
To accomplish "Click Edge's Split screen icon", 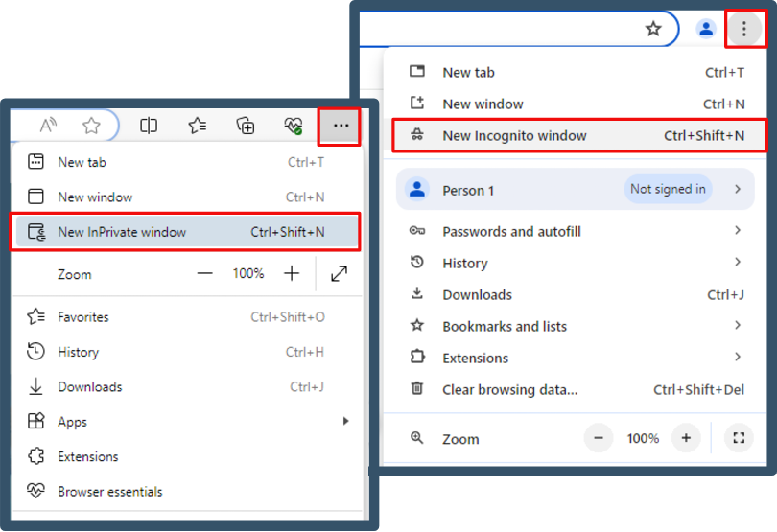I will click(149, 126).
